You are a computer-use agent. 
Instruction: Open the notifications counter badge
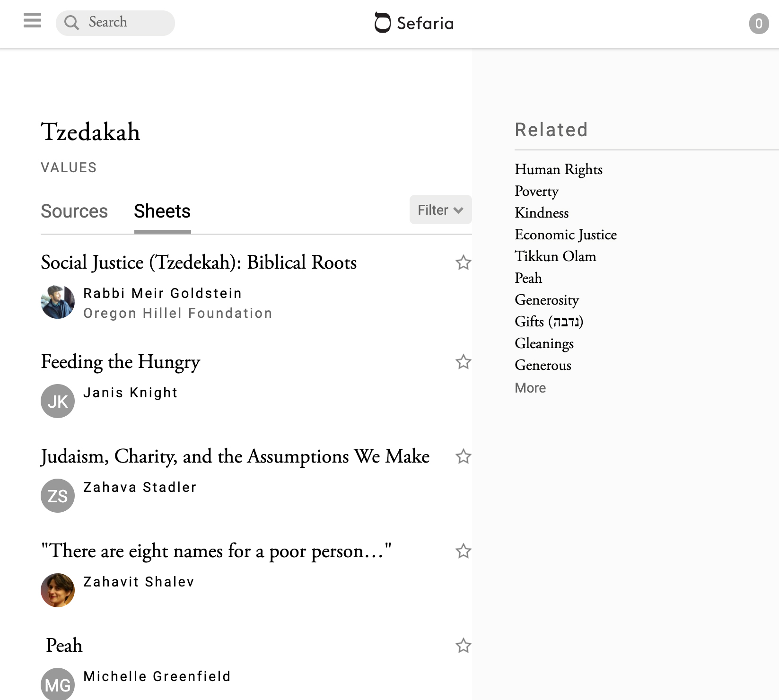coord(758,24)
